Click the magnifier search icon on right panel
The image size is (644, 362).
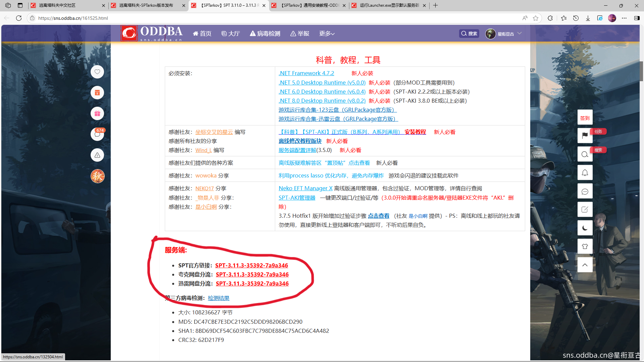pyautogui.click(x=585, y=154)
